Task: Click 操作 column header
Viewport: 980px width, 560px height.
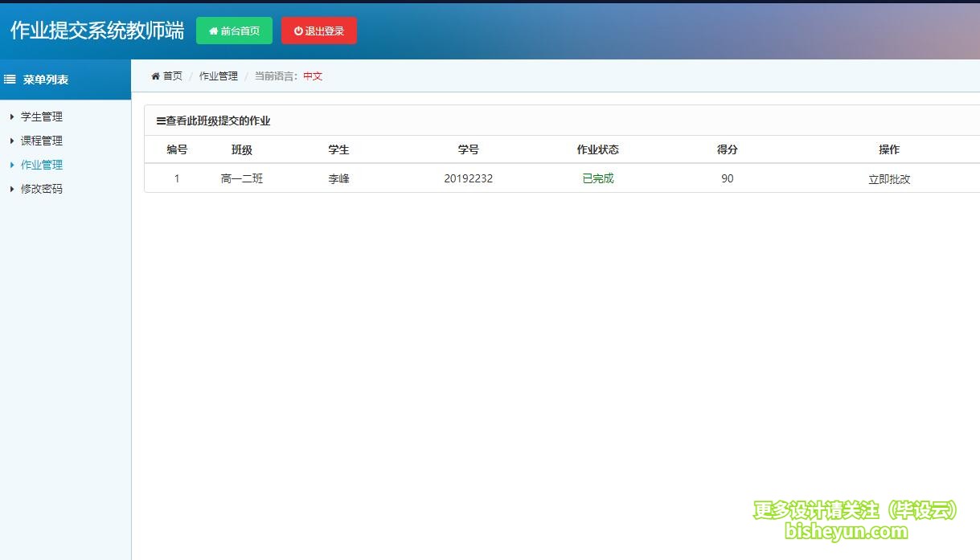Action: point(889,149)
